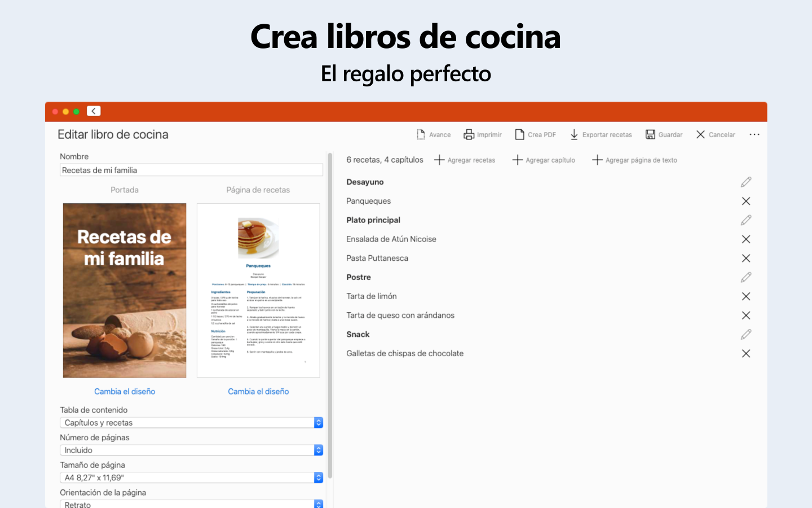This screenshot has width=812, height=508.
Task: Click Exportar recetas download button
Action: pos(601,134)
